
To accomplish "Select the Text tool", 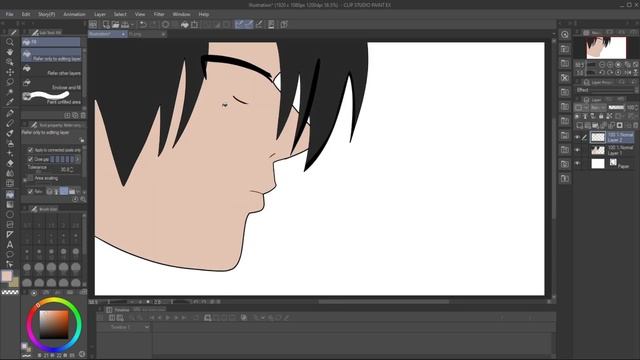I will click(x=10, y=244).
